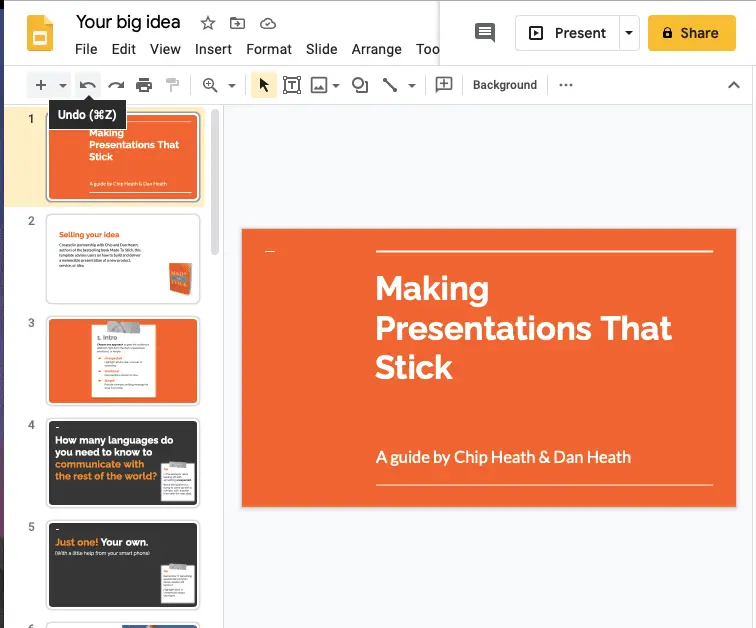This screenshot has width=756, height=628.
Task: Click the Making Presentations That Stick title
Action: (523, 328)
